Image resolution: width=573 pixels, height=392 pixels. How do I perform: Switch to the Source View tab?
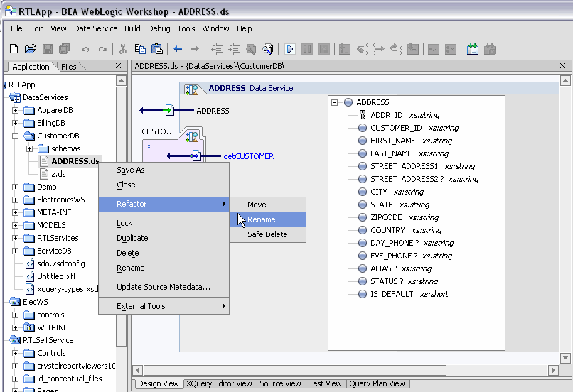pyautogui.click(x=280, y=383)
